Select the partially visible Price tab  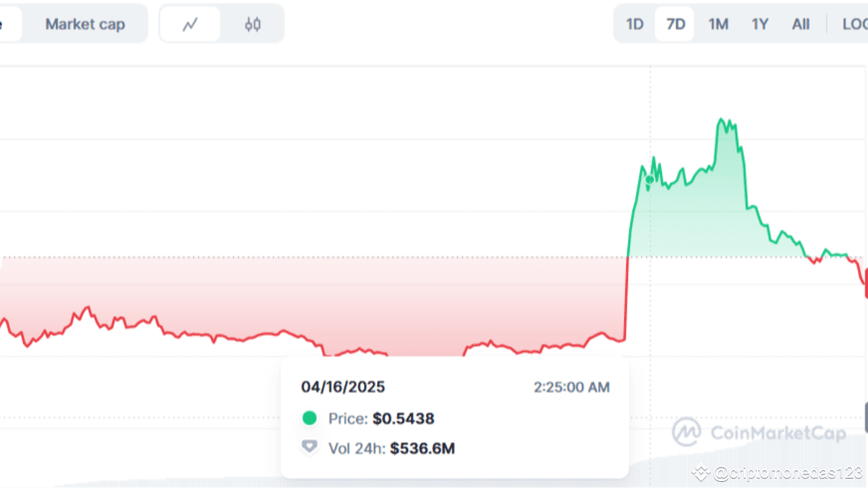[7, 24]
